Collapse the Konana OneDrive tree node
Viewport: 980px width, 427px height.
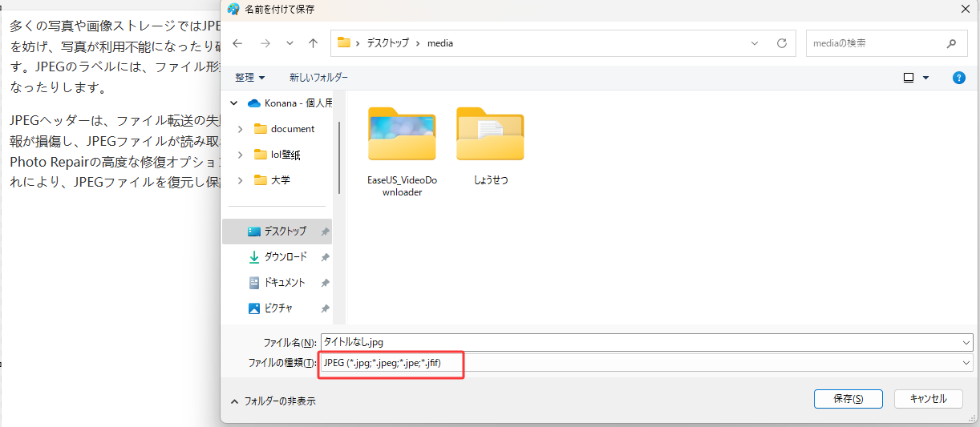234,103
